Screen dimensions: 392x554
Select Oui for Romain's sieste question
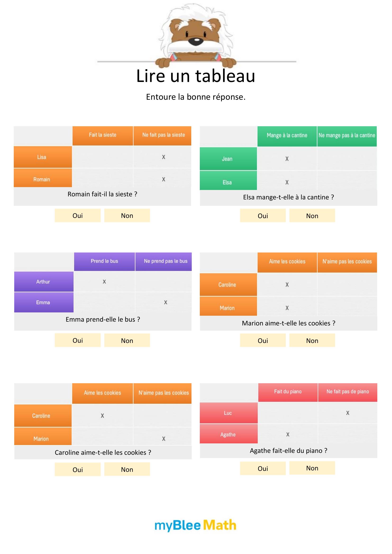tap(77, 216)
